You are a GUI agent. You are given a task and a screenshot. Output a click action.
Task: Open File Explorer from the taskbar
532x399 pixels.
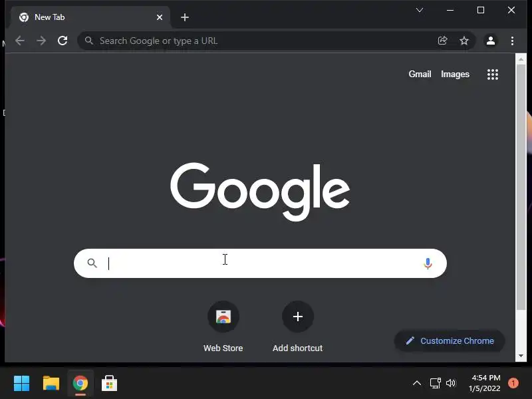pyautogui.click(x=51, y=384)
